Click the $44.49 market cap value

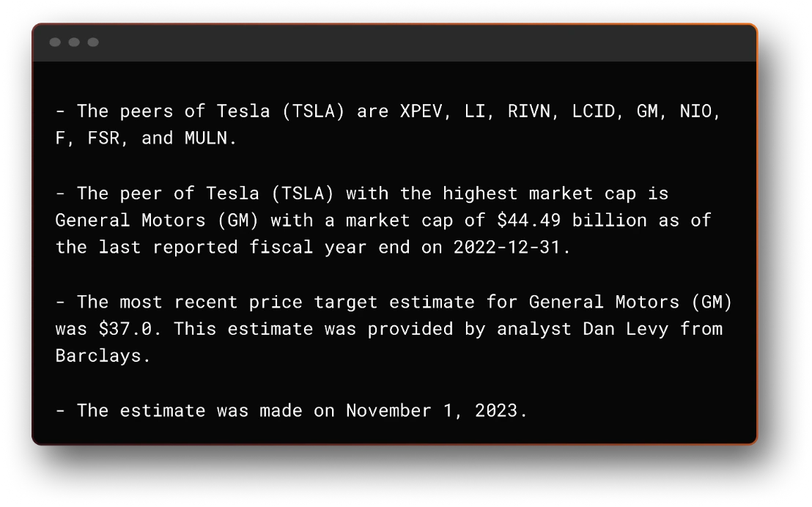(539, 220)
